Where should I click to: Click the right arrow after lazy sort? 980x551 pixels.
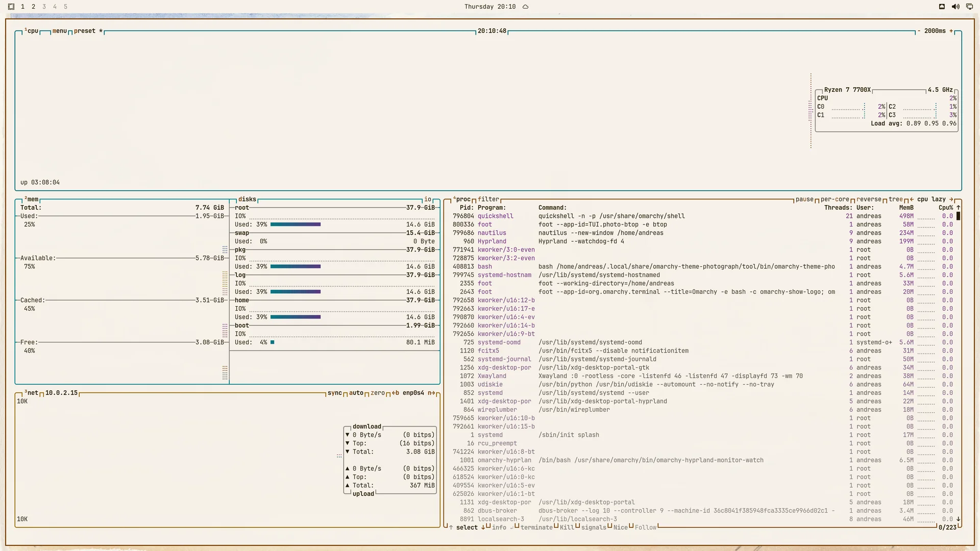[x=951, y=199]
